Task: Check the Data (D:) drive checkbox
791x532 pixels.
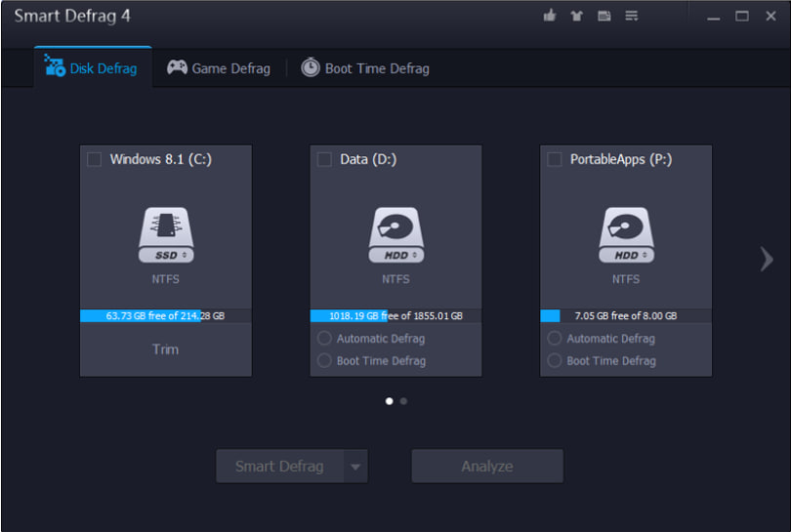Action: click(324, 160)
